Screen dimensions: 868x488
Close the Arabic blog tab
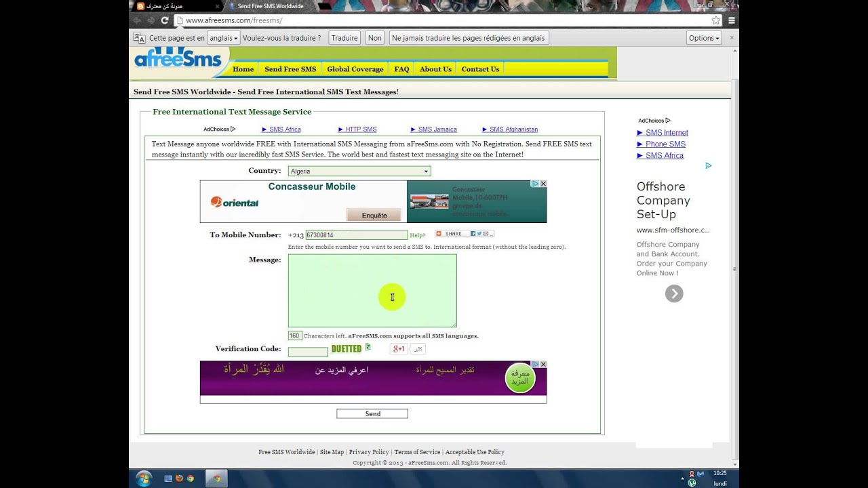(216, 6)
